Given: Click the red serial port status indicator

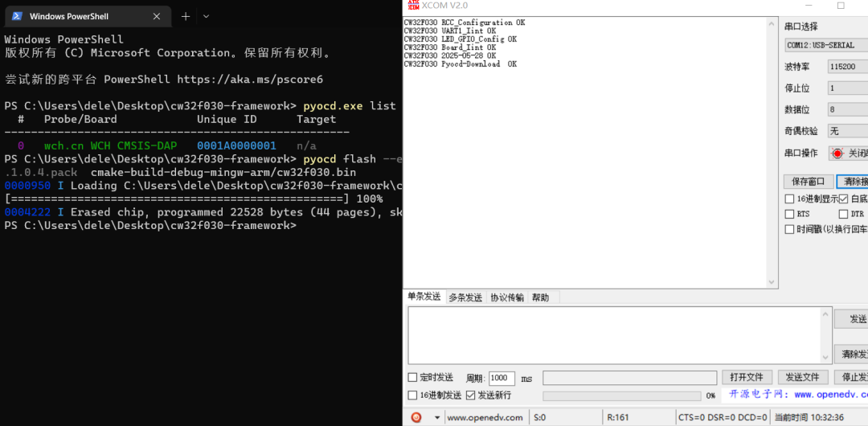Looking at the screenshot, I should (837, 154).
